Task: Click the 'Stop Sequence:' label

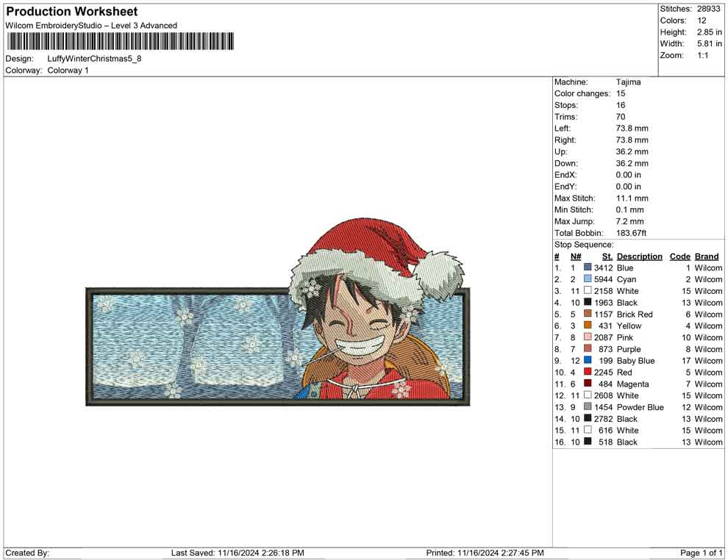Action: coord(584,245)
